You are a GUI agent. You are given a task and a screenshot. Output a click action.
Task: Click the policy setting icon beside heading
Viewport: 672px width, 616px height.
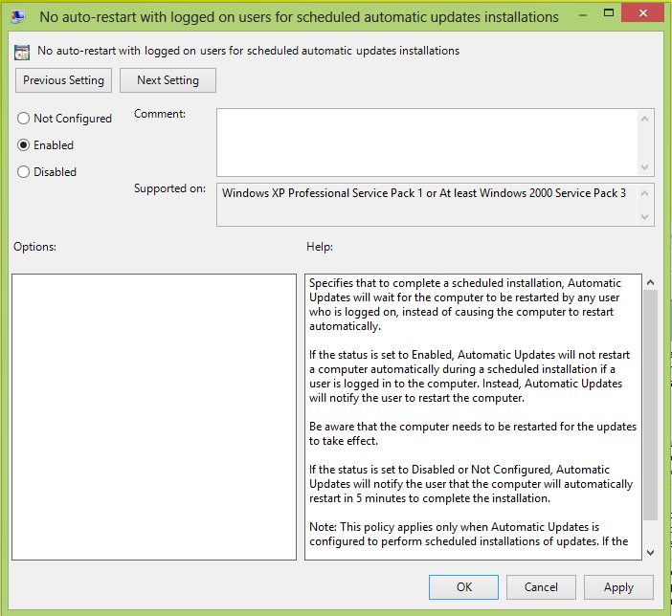[x=22, y=51]
